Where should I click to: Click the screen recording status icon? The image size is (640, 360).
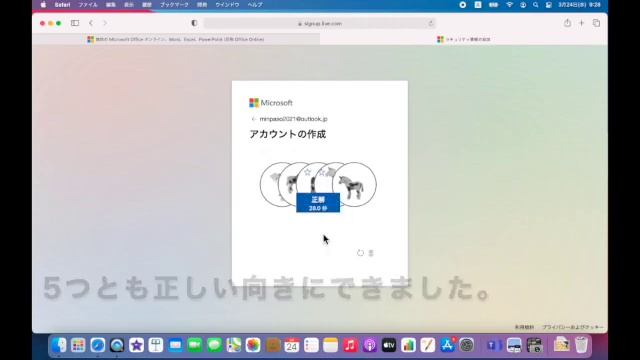(462, 5)
